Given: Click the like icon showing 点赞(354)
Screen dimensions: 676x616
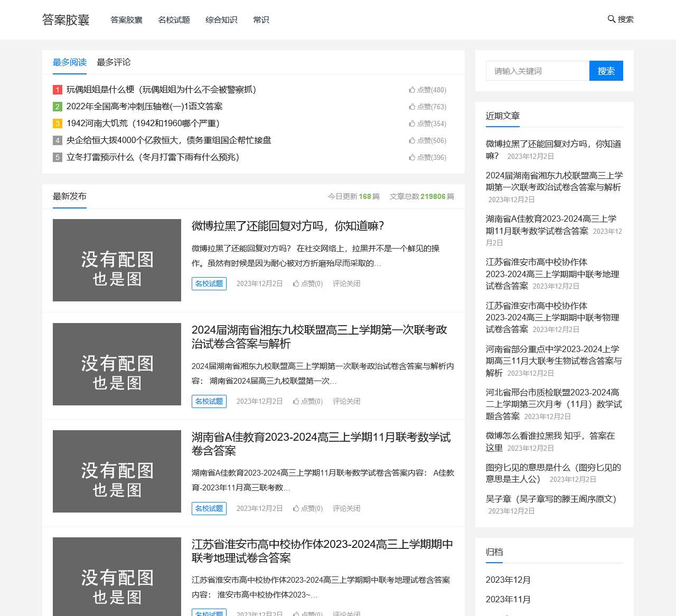Looking at the screenshot, I should click(x=412, y=124).
